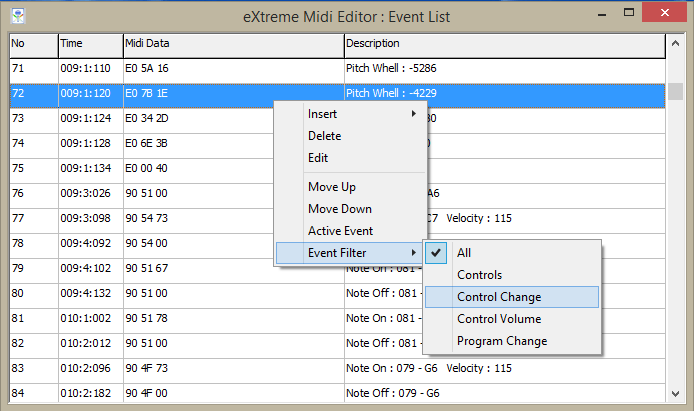The image size is (694, 411).
Task: Select Move Up in context menu
Action: click(x=350, y=187)
